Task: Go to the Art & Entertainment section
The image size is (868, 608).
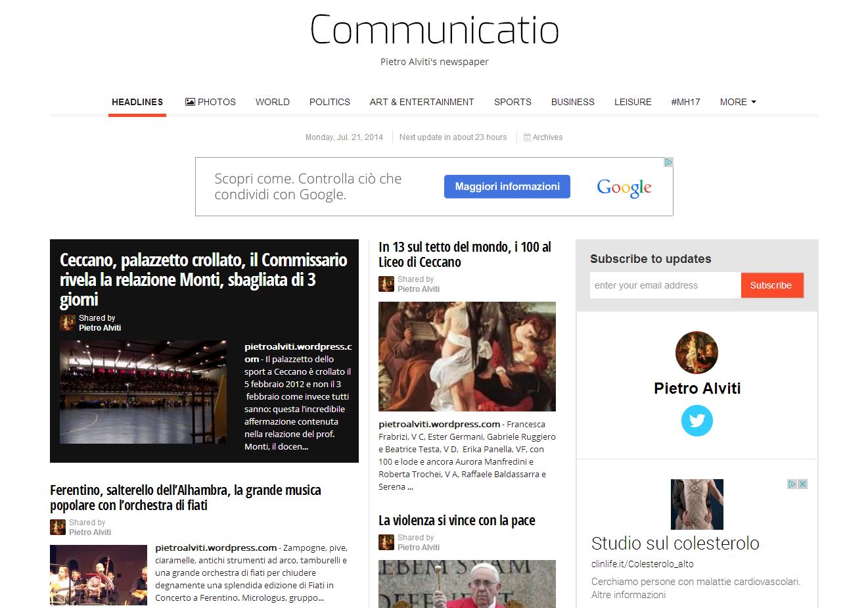Action: pos(421,102)
